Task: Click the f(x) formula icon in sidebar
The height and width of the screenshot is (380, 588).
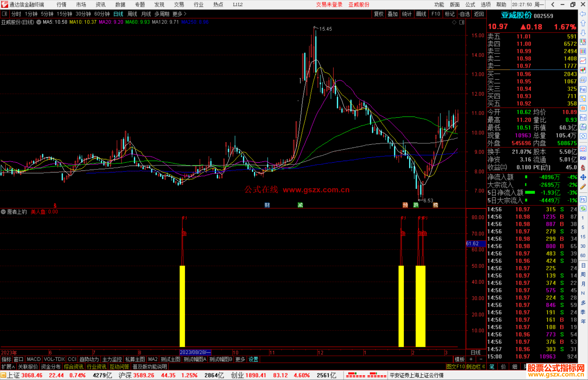Action: (x=583, y=127)
